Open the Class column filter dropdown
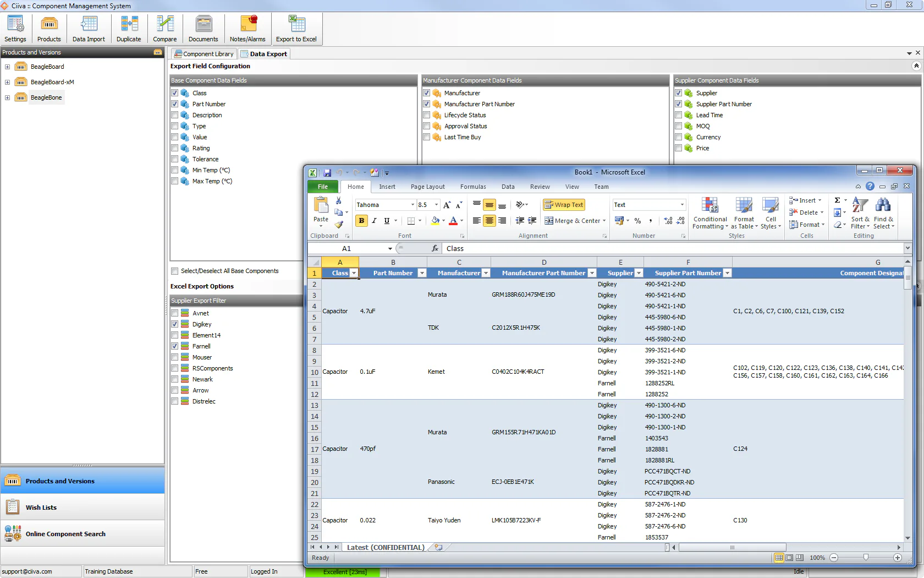Viewport: 924px width, 578px height. [x=354, y=273]
